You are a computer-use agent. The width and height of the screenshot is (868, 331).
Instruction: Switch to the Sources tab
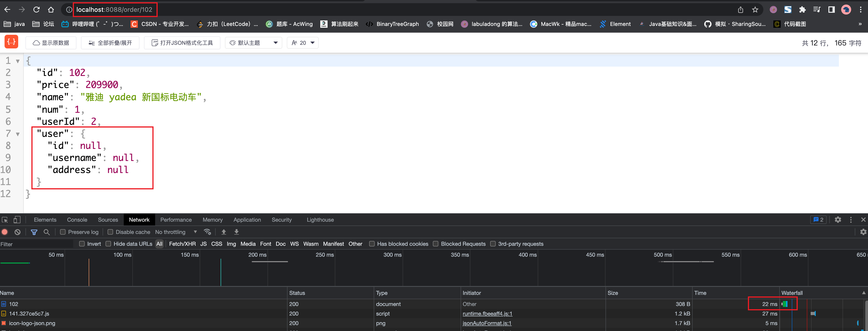(x=108, y=220)
